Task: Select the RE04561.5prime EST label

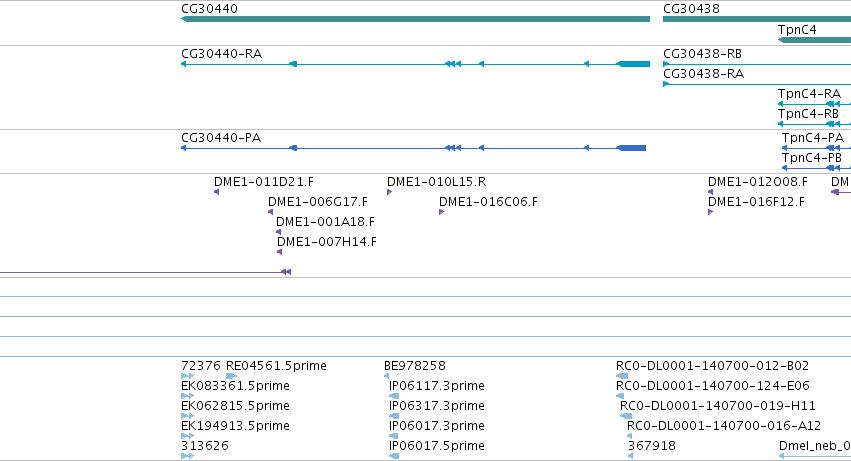Action: click(276, 366)
